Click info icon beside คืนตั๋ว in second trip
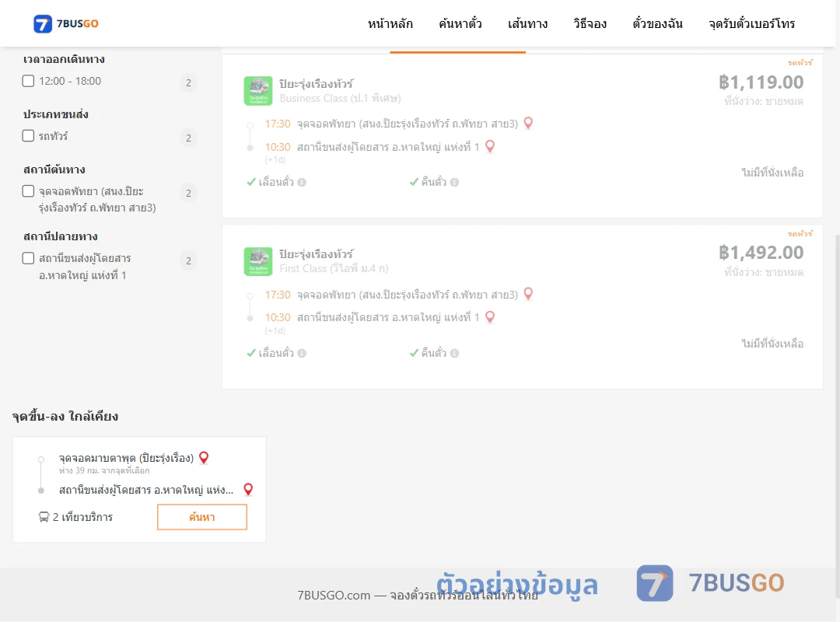Screen dimensions: 840x622 click(x=454, y=353)
